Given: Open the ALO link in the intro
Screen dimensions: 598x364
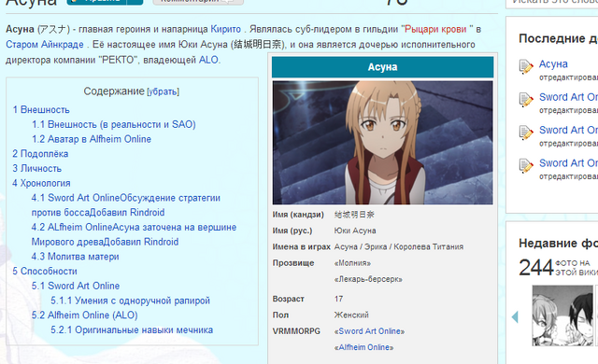Looking at the screenshot, I should tap(208, 60).
